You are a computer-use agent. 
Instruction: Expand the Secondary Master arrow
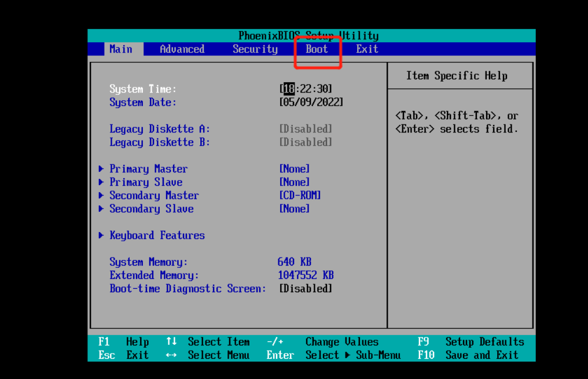[101, 196]
